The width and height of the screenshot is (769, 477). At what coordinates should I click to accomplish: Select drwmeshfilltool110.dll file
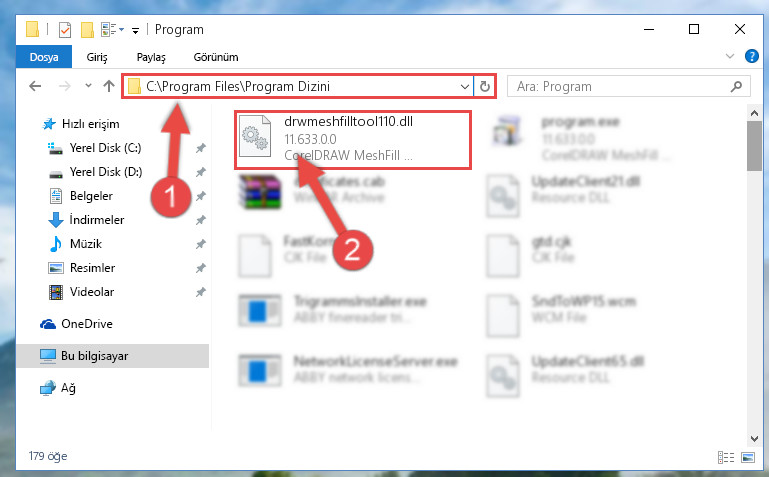pos(353,140)
